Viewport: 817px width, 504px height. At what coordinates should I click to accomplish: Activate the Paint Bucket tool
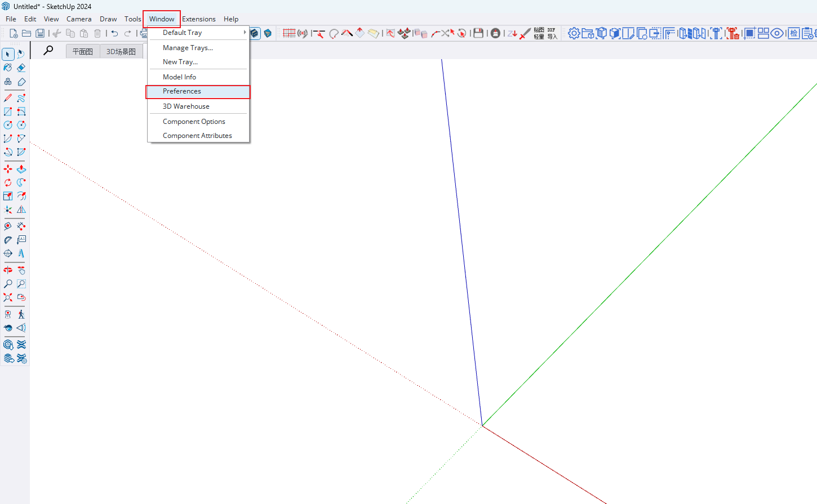8,68
